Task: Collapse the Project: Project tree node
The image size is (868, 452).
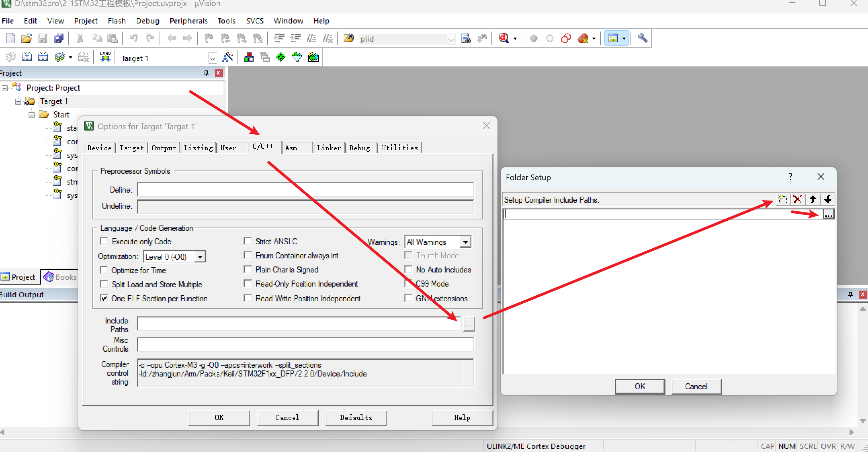Action: [5, 88]
